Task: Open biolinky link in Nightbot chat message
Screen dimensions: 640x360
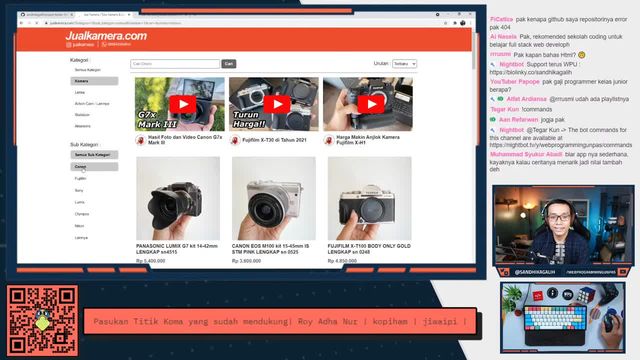Action: coord(530,72)
